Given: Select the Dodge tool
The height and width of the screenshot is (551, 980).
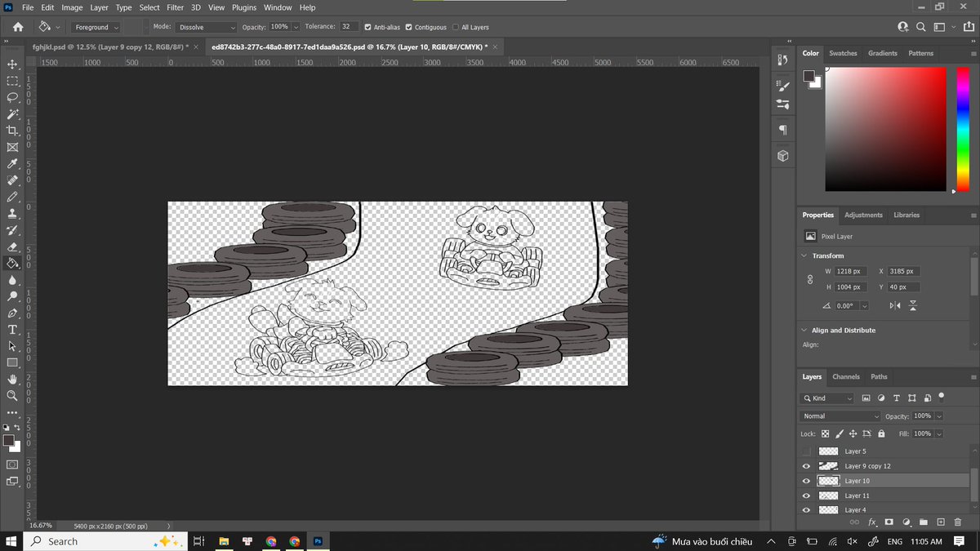Looking at the screenshot, I should [x=12, y=296].
